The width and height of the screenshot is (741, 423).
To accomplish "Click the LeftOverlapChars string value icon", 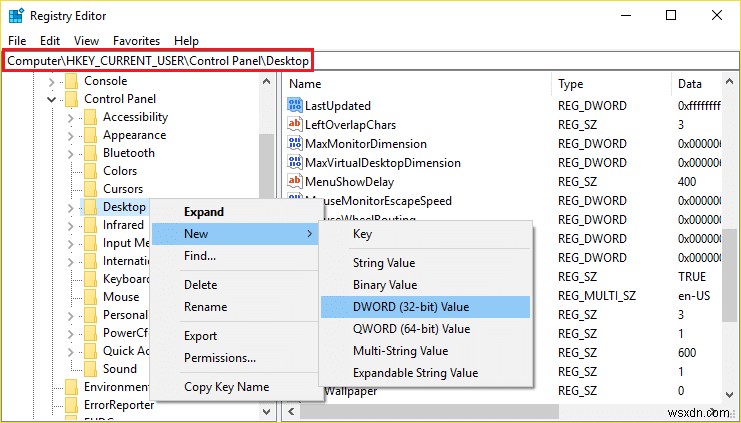I will (x=294, y=124).
